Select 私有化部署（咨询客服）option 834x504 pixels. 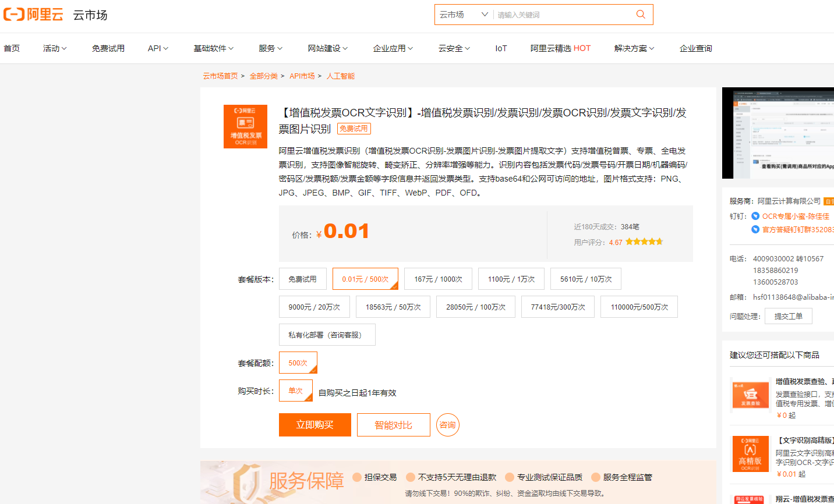[x=327, y=335]
